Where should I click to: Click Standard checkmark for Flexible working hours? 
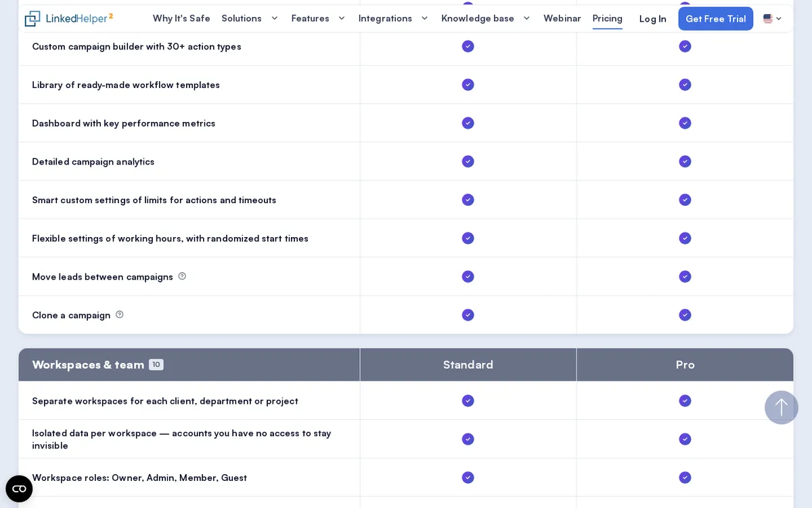click(x=468, y=238)
